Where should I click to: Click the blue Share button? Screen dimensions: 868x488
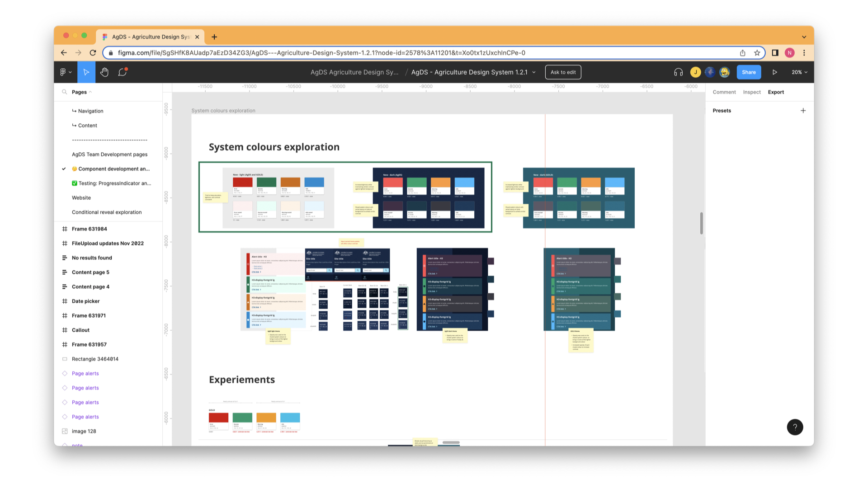click(748, 72)
